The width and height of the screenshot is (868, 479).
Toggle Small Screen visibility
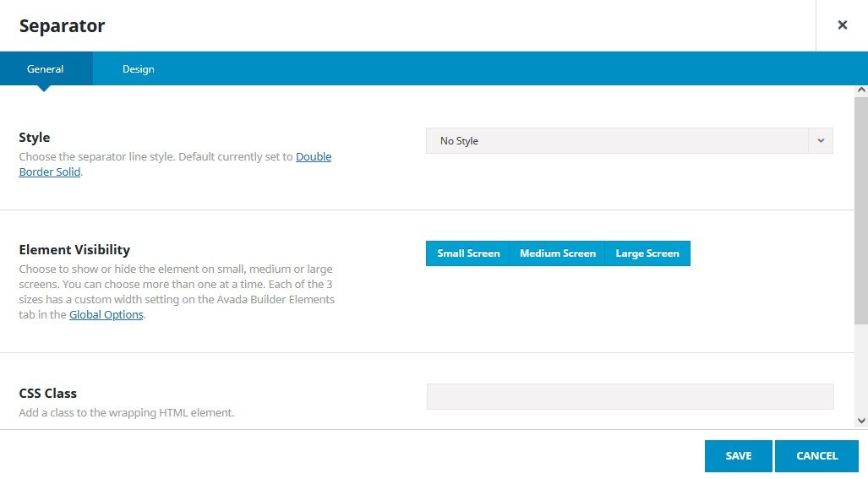[468, 253]
